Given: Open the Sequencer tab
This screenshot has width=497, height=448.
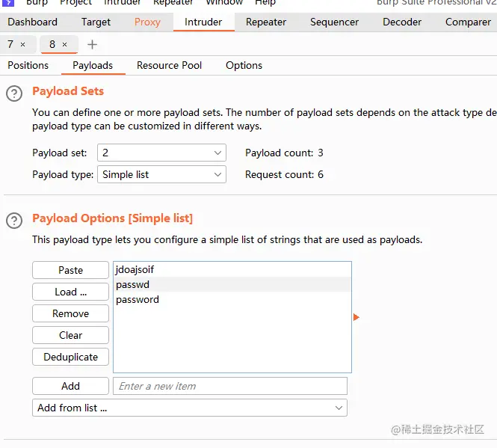Looking at the screenshot, I should (x=334, y=22).
